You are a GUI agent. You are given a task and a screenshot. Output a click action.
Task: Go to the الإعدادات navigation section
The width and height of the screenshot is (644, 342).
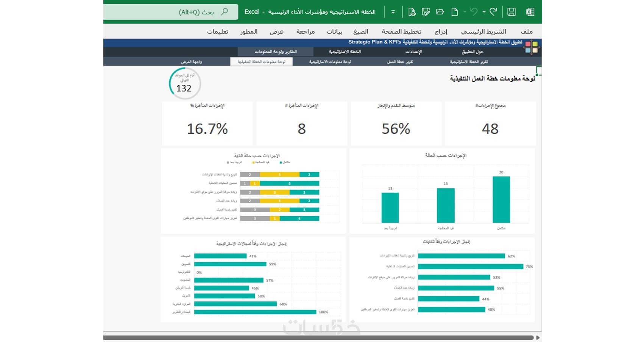(413, 52)
